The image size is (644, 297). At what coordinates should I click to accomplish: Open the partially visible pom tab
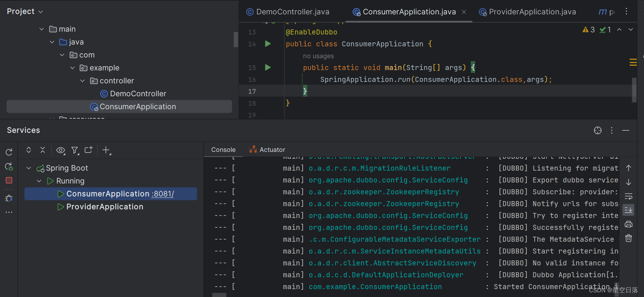point(607,12)
